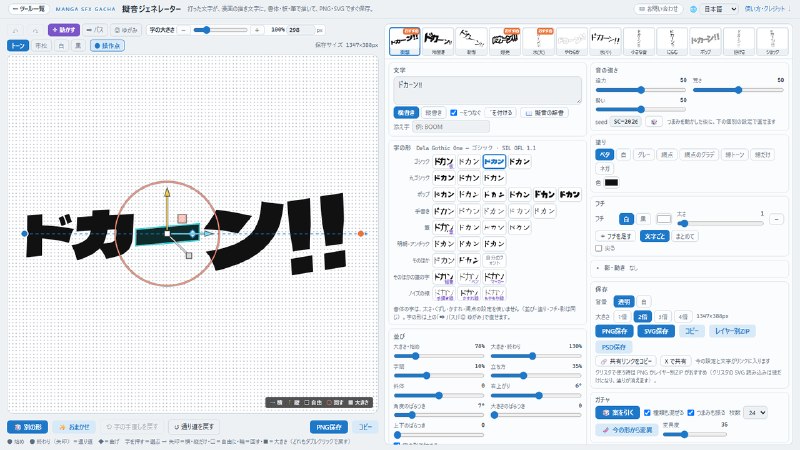Screen dimensions: 800x450
Task: Select まとめて outline grouping option
Action: 685,236
